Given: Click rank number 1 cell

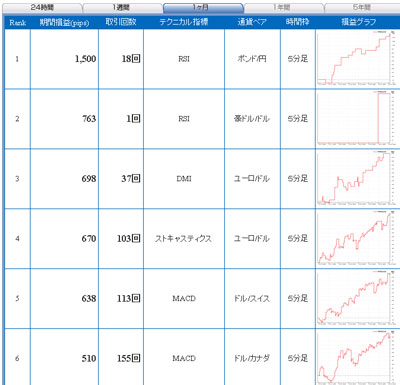Looking at the screenshot, I should pyautogui.click(x=17, y=59).
